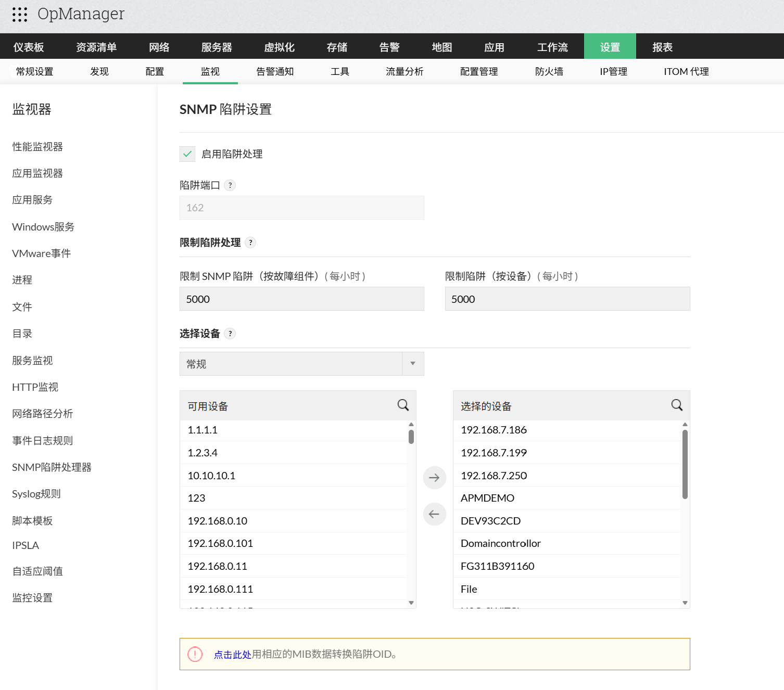Click help icon next to 选择设备
The image size is (784, 690).
pos(230,334)
